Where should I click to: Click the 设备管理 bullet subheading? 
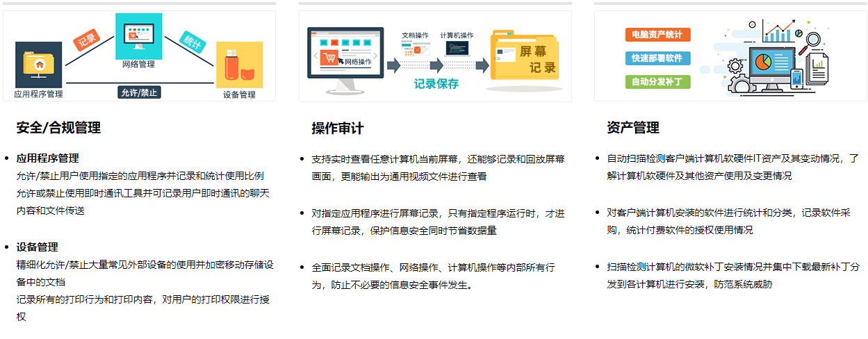[x=38, y=247]
